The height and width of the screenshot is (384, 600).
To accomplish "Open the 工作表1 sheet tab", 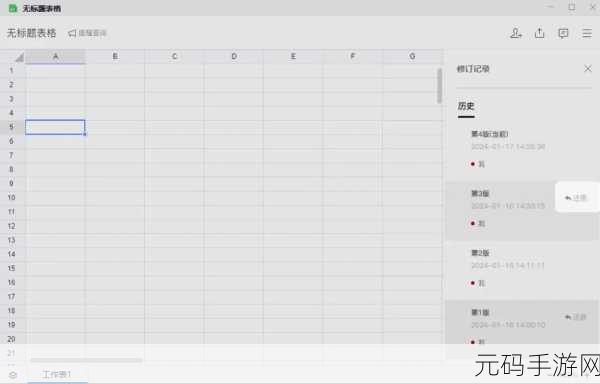I will click(57, 374).
